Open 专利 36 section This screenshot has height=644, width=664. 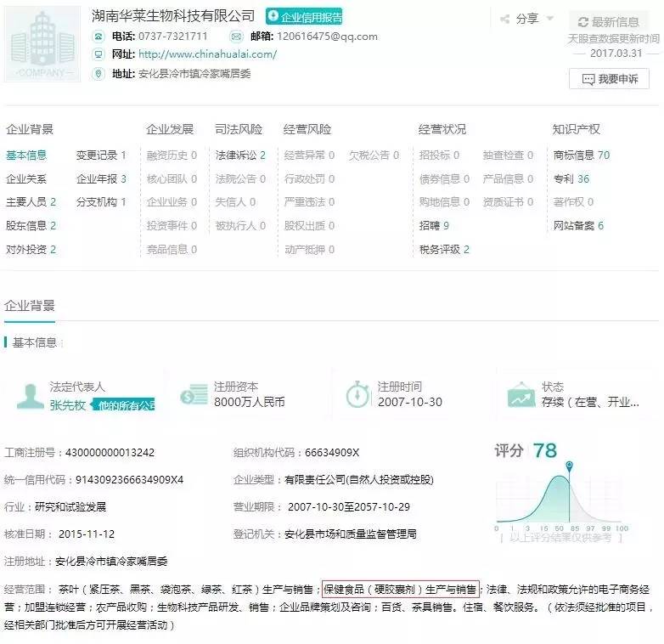571,178
